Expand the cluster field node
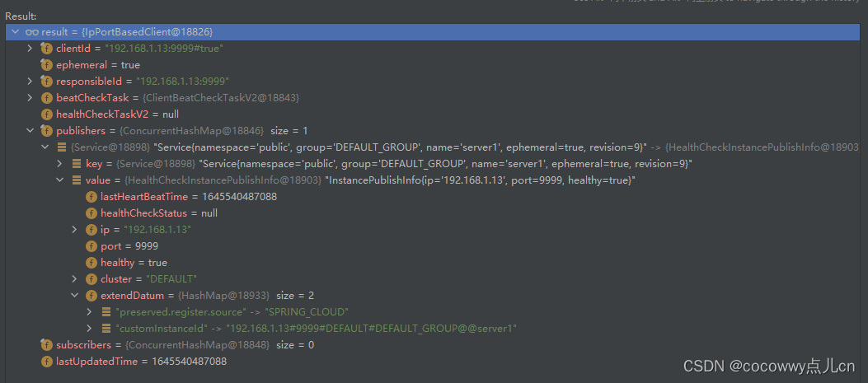Screen dimensions: 868x383 tap(75, 279)
